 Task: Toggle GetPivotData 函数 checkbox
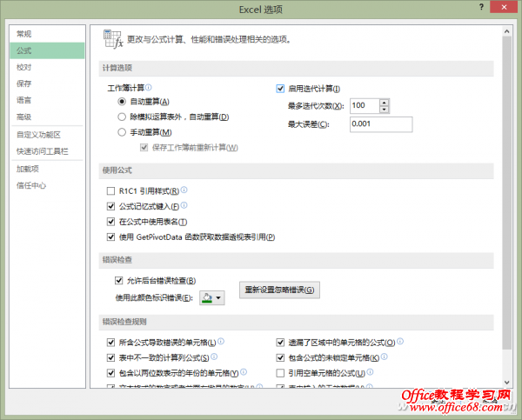pyautogui.click(x=110, y=237)
